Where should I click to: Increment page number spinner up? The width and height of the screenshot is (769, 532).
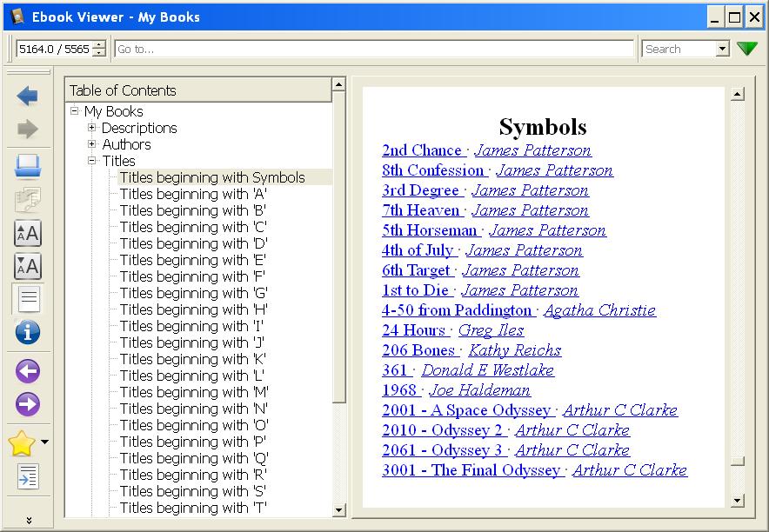(x=99, y=45)
